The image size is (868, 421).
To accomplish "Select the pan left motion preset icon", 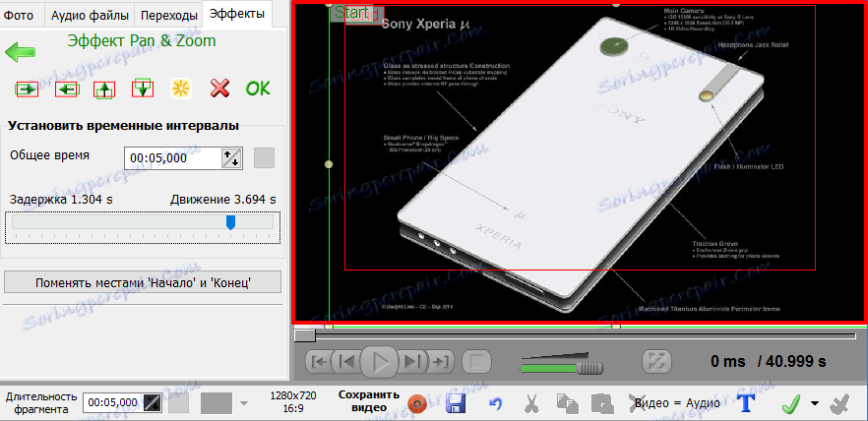I will 67,90.
